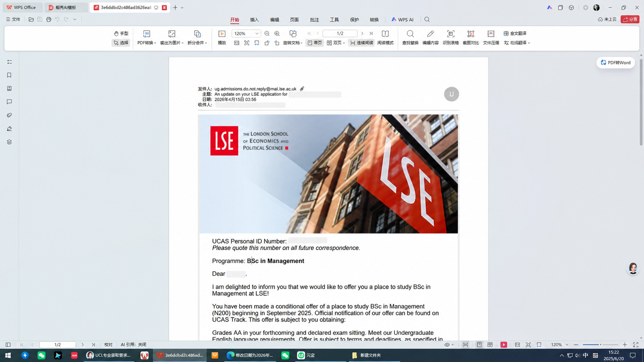The width and height of the screenshot is (644, 362).
Task: Toggle the sidebar panel button in status bar
Action: 8,345
